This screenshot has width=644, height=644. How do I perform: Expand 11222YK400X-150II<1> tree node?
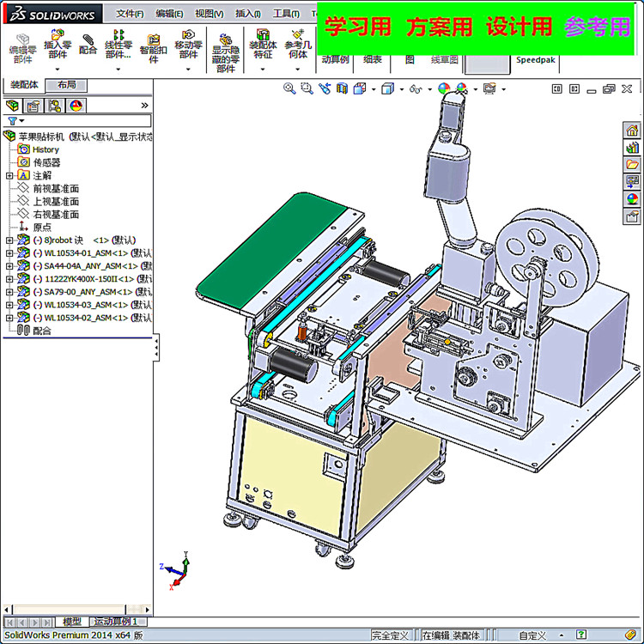pyautogui.click(x=9, y=279)
